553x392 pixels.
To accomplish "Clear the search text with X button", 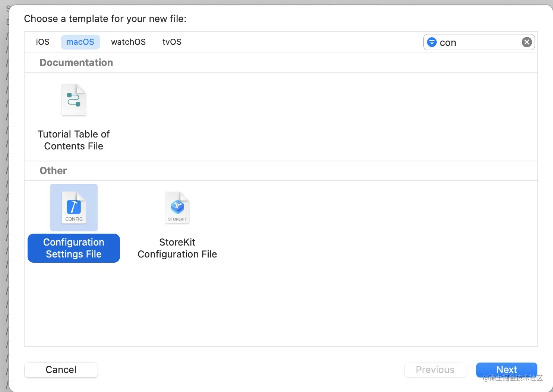I will (527, 42).
